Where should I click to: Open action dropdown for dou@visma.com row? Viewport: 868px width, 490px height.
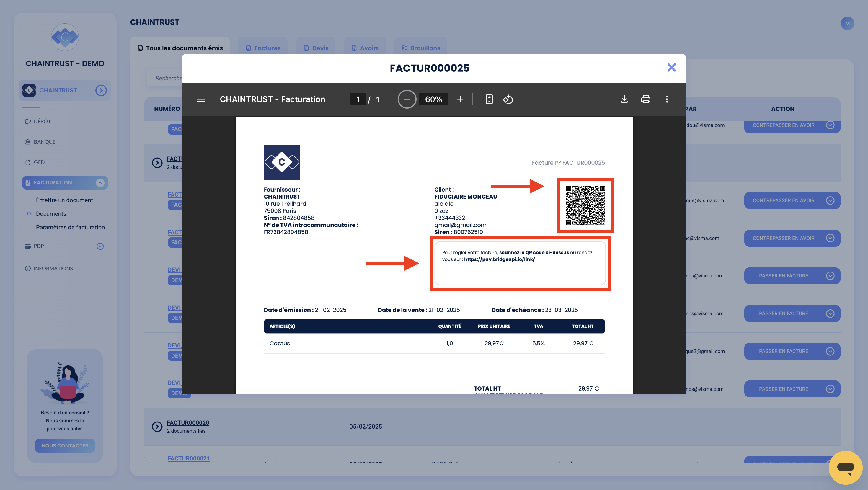point(830,125)
